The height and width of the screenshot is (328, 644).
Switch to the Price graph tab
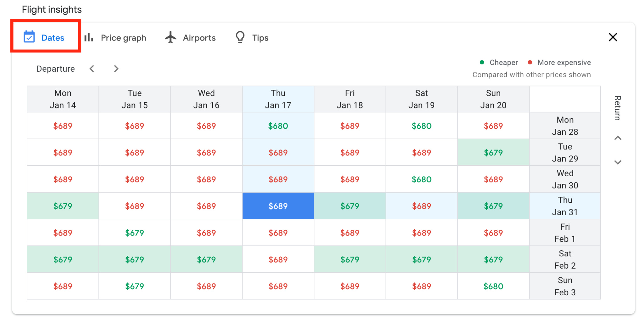pos(115,38)
